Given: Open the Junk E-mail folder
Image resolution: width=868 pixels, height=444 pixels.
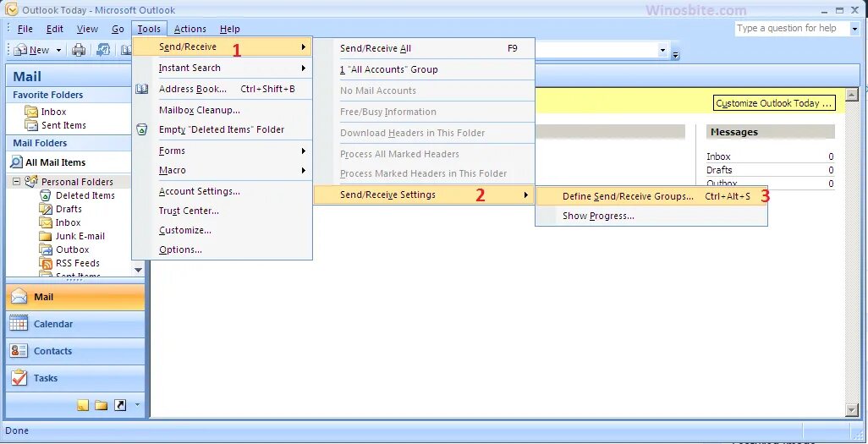Looking at the screenshot, I should [80, 237].
